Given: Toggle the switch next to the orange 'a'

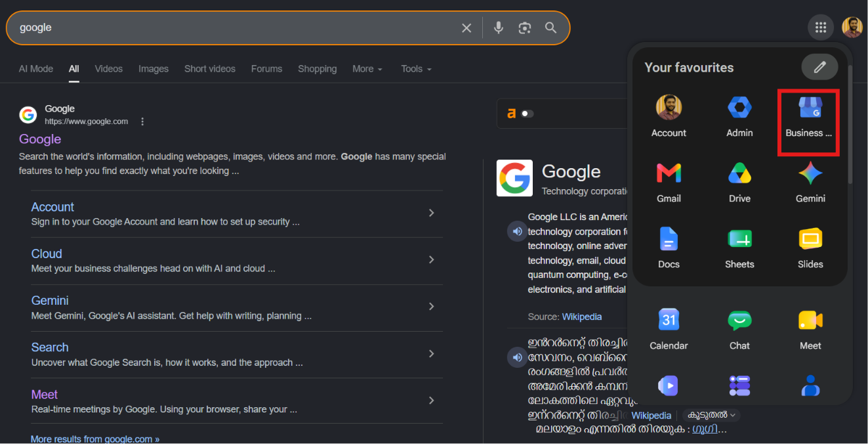Looking at the screenshot, I should coord(527,114).
